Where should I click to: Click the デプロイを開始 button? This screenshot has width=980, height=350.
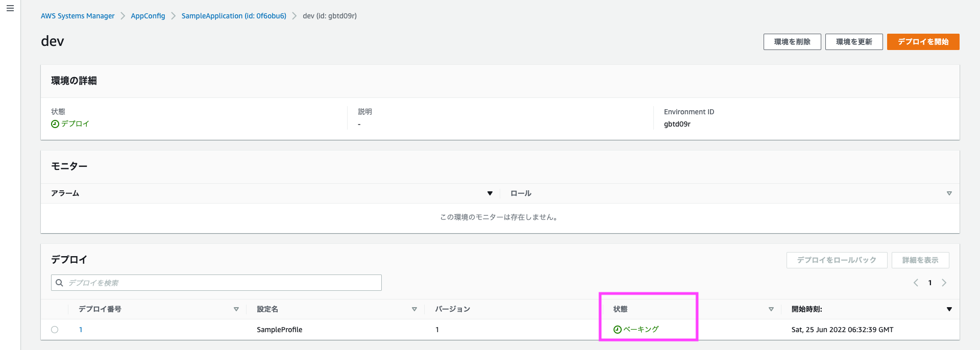coord(923,42)
